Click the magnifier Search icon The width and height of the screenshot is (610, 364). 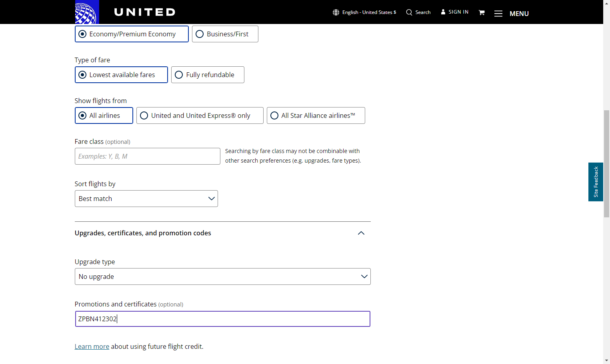pos(409,12)
